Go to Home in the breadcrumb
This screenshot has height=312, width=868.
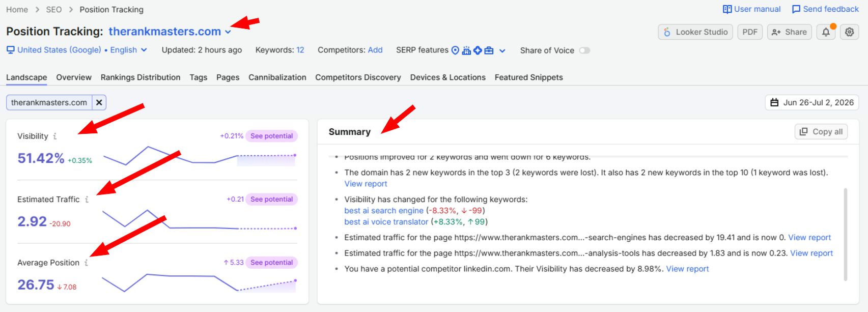17,10
